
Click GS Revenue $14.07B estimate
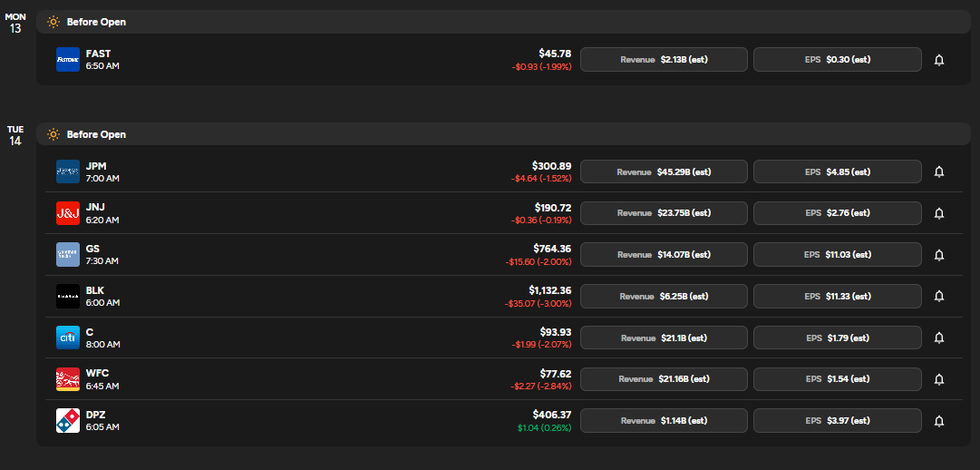[664, 255]
